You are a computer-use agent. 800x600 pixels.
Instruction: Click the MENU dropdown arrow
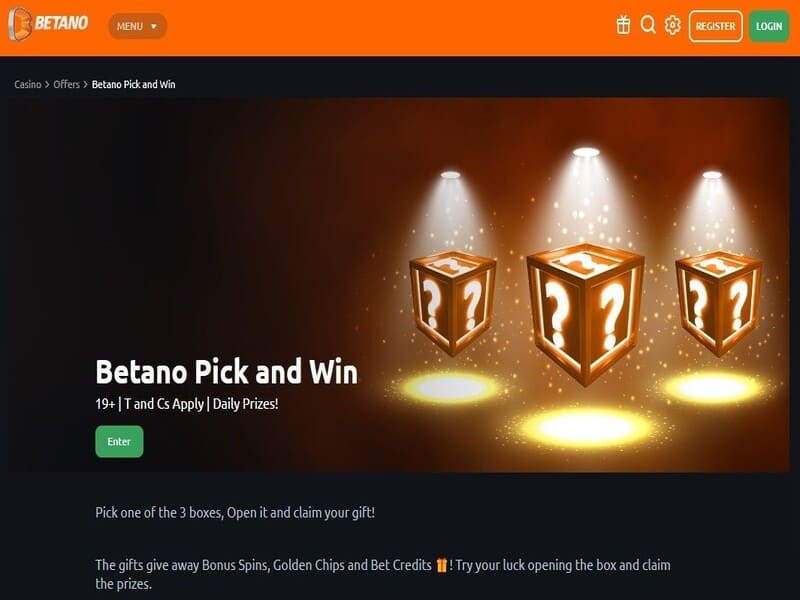[154, 27]
